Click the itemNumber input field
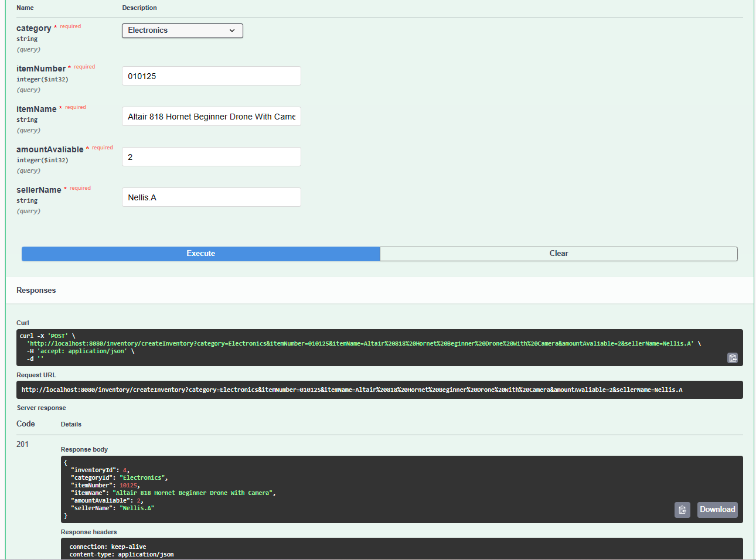Viewport: 756px width, 560px height. click(x=211, y=76)
